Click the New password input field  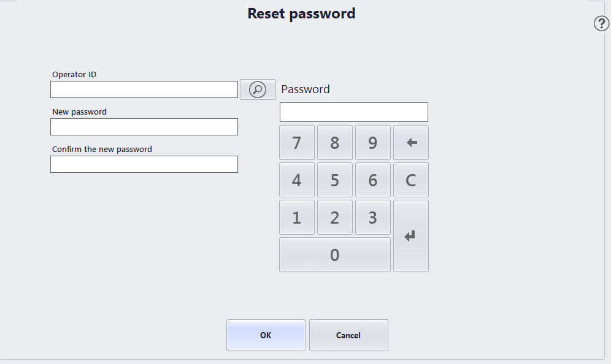[x=144, y=127]
